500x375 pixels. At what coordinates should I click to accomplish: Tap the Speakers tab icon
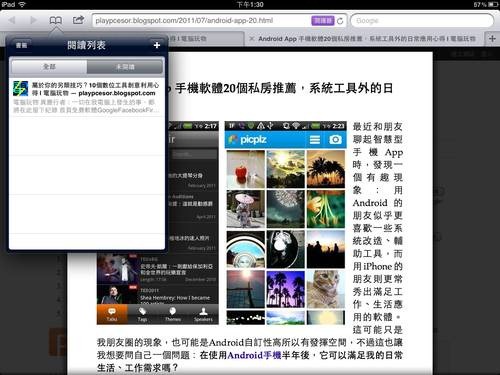pyautogui.click(x=203, y=314)
